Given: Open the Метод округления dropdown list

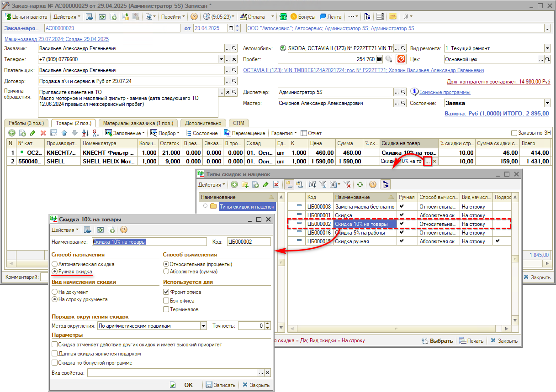Looking at the screenshot, I should [x=203, y=326].
